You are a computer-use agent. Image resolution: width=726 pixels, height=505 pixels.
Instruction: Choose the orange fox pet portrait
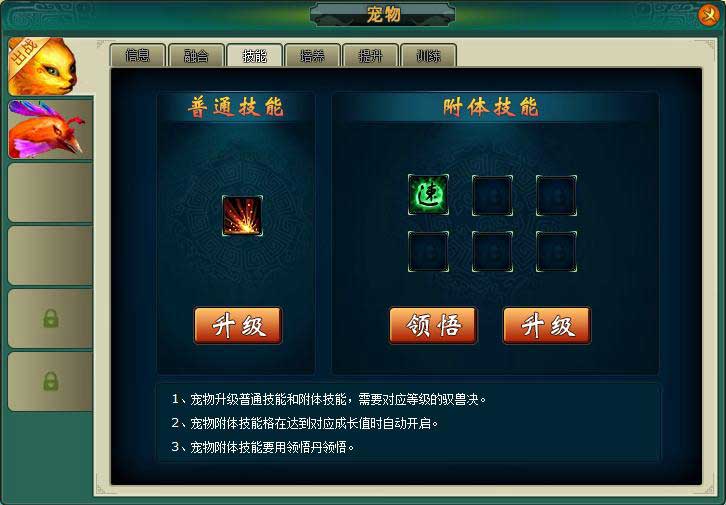click(x=43, y=66)
